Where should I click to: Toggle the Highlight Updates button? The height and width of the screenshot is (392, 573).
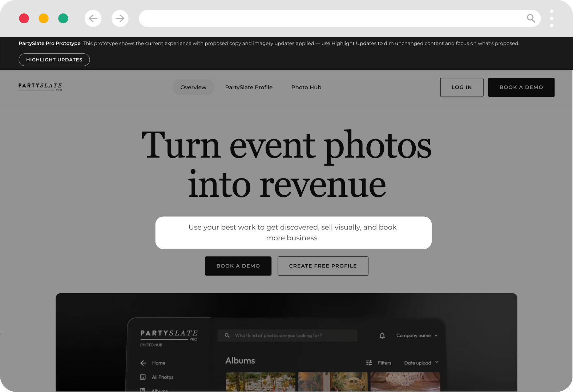pyautogui.click(x=54, y=60)
